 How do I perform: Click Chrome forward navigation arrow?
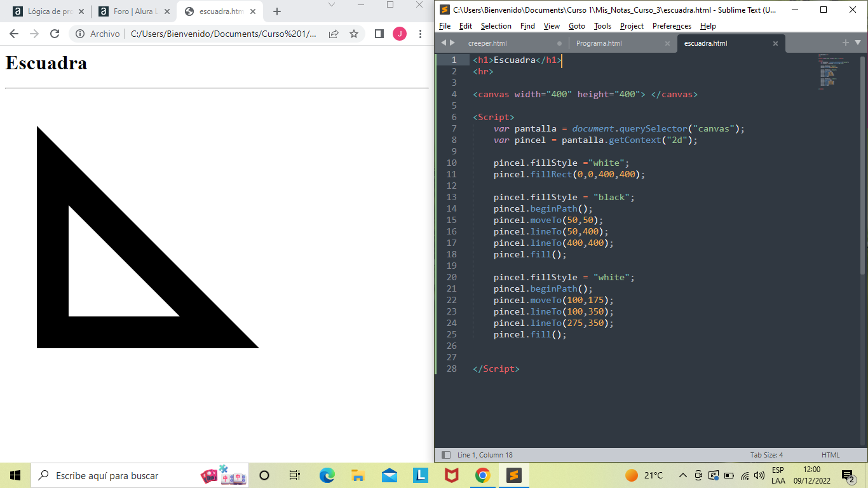(34, 34)
